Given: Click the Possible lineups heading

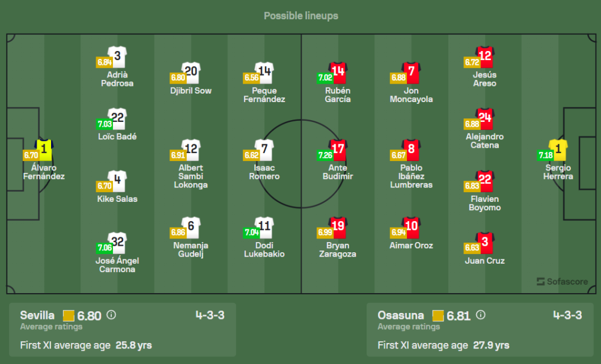Looking at the screenshot, I should [x=300, y=16].
